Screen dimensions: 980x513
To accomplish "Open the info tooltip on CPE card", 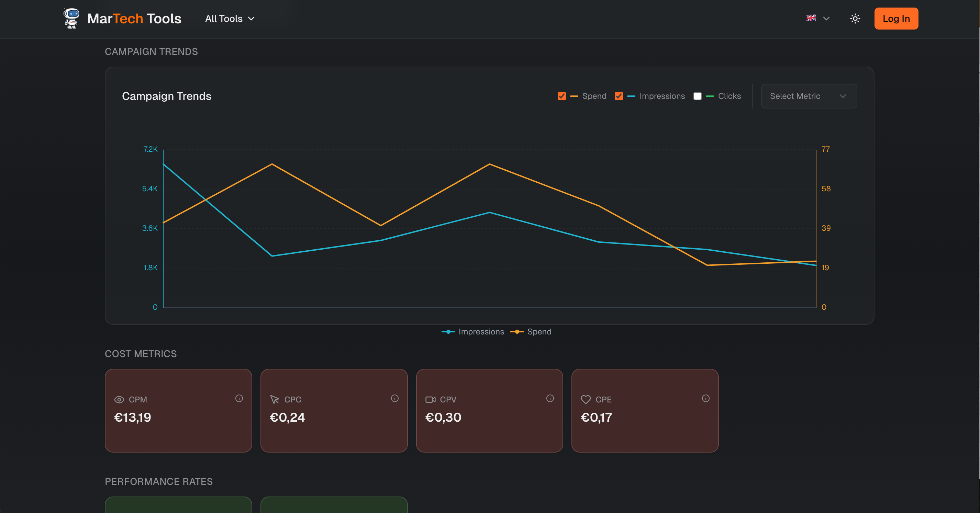I will pos(706,398).
